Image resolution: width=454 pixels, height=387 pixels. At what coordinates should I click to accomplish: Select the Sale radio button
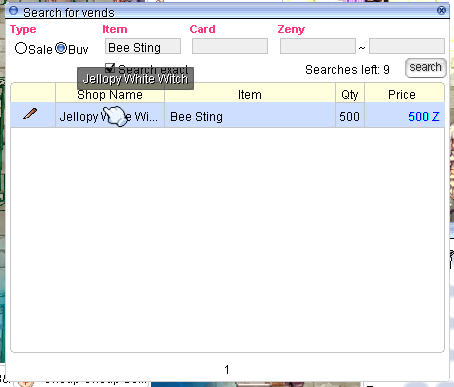tap(21, 48)
